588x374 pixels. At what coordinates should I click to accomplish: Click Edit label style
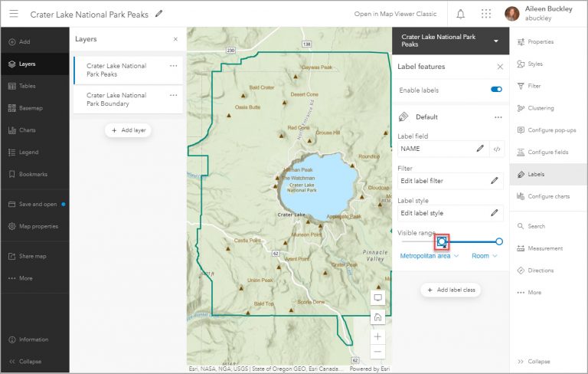click(x=450, y=213)
